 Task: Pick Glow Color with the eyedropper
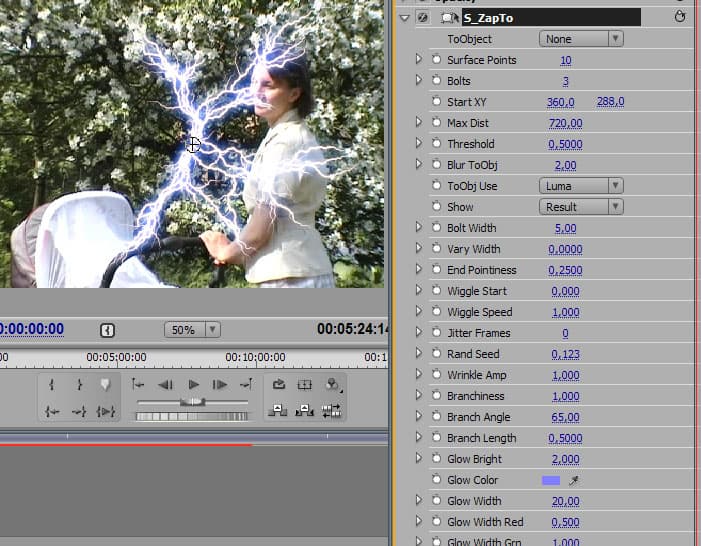pyautogui.click(x=574, y=480)
